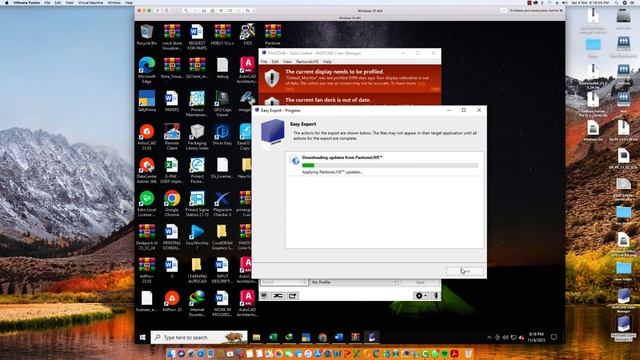Open the Windows notification center icon
This screenshot has width=640, height=360.
point(554,337)
